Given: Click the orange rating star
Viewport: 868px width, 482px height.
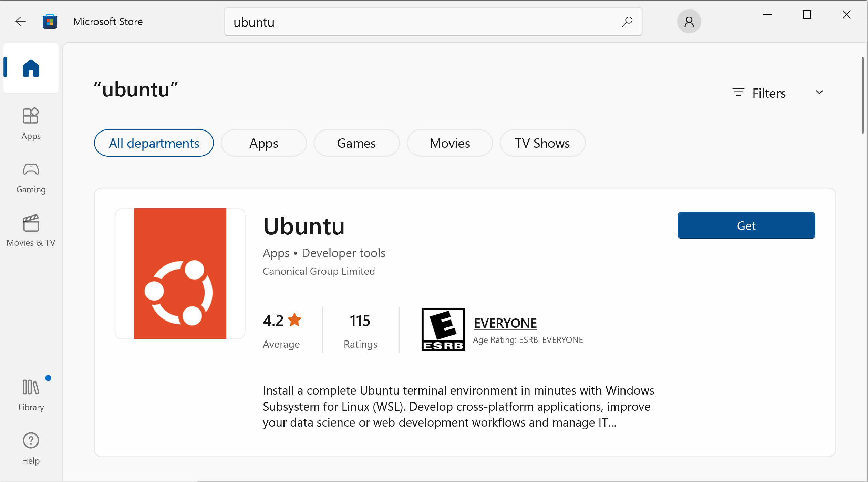Looking at the screenshot, I should [x=294, y=320].
